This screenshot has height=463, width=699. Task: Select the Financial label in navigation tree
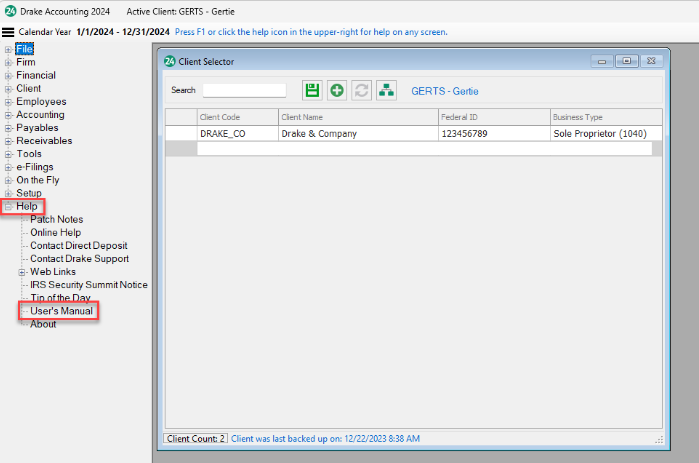click(x=36, y=75)
